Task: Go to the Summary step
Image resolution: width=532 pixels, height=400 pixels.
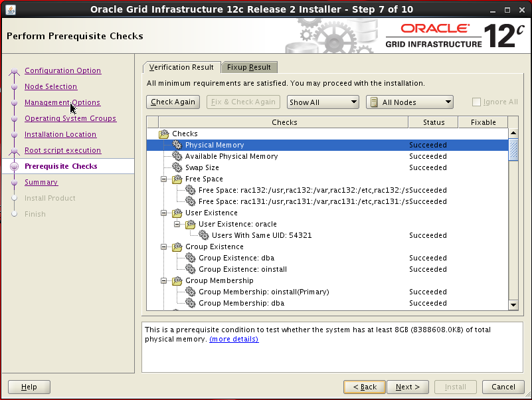Action: 41,182
